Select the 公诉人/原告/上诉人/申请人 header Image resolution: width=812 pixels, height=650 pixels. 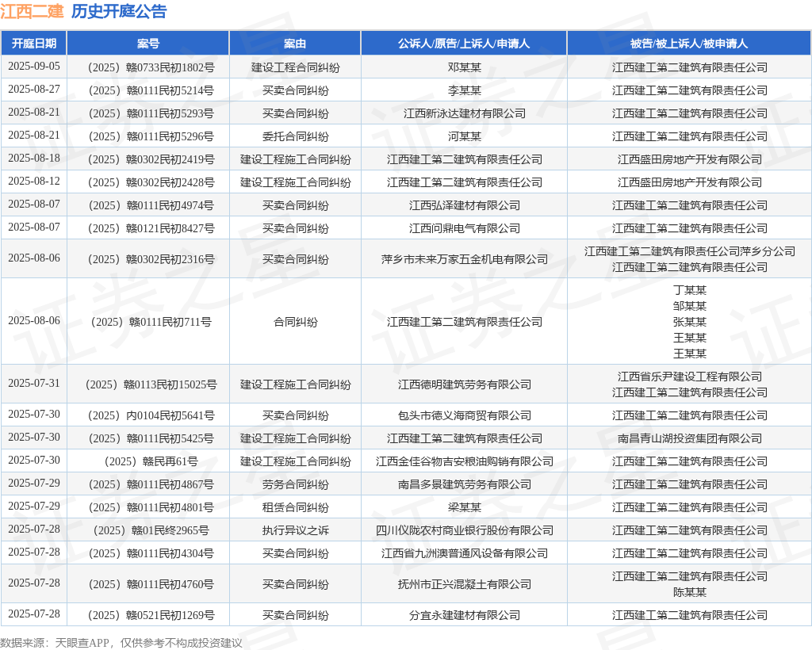pos(464,44)
